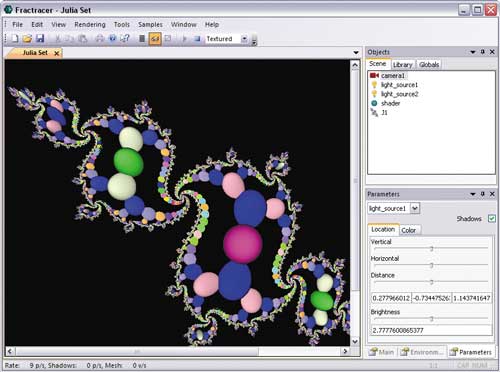Close the Objects panel
The image size is (500, 372).
coord(492,52)
